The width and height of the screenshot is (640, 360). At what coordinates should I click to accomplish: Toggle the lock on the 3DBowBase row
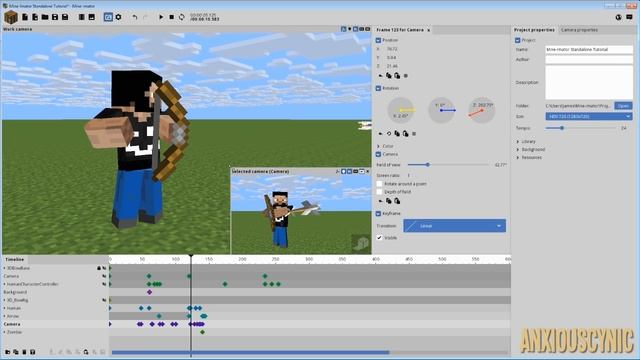point(99,268)
